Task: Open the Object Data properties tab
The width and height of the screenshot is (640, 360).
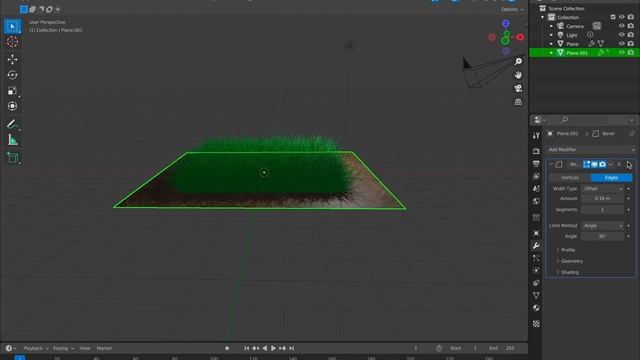Action: (x=536, y=295)
